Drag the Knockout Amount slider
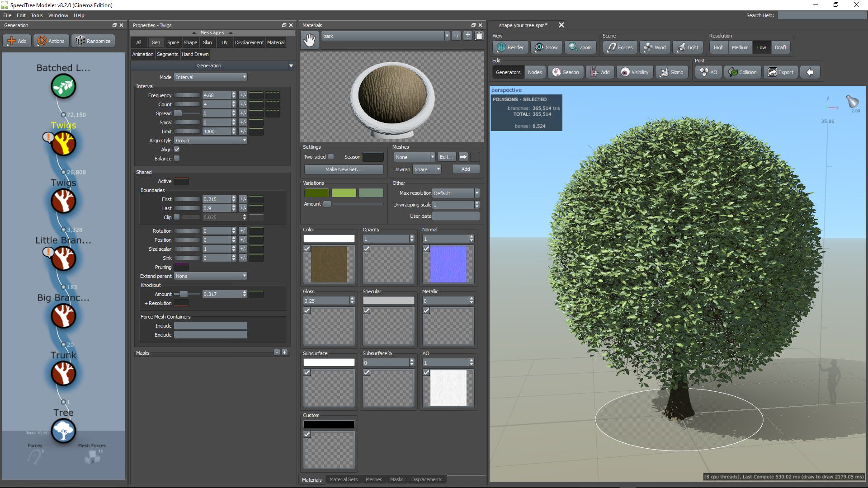Viewport: 868px width, 488px height. coord(183,294)
